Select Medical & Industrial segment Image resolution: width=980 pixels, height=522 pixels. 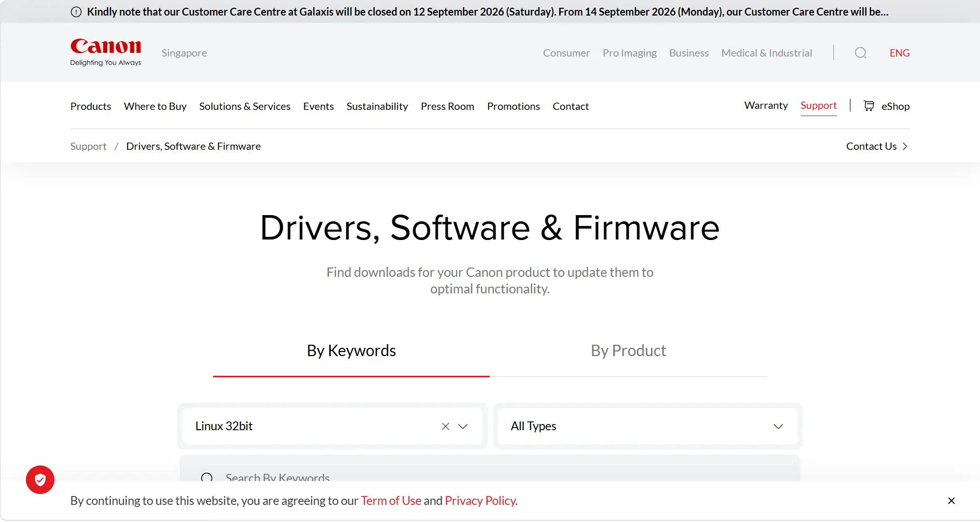coord(766,53)
